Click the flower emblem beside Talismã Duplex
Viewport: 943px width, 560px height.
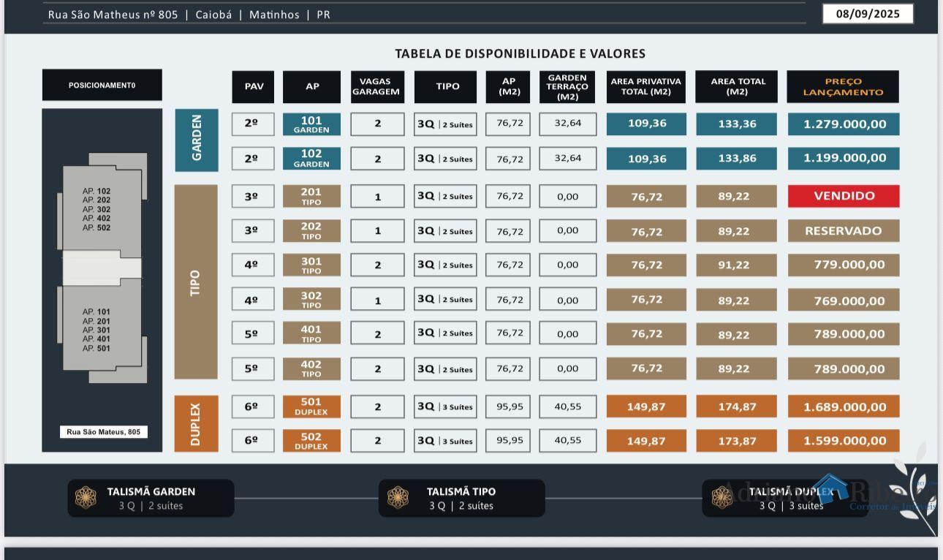[x=722, y=498]
